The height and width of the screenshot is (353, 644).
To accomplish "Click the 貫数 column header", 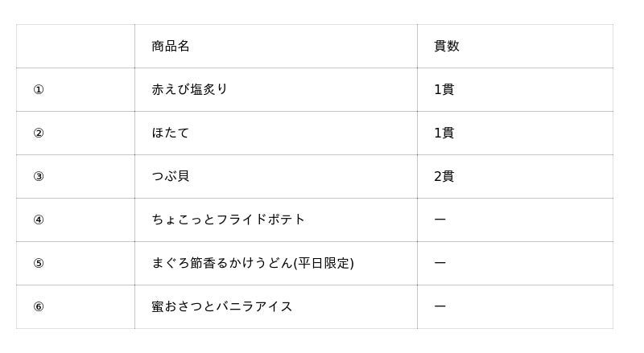I will tap(447, 46).
